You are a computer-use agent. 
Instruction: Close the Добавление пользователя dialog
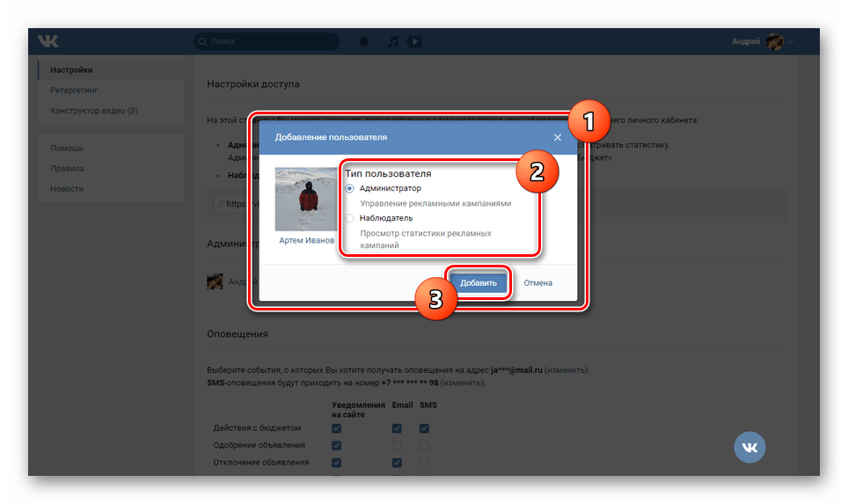tap(557, 137)
